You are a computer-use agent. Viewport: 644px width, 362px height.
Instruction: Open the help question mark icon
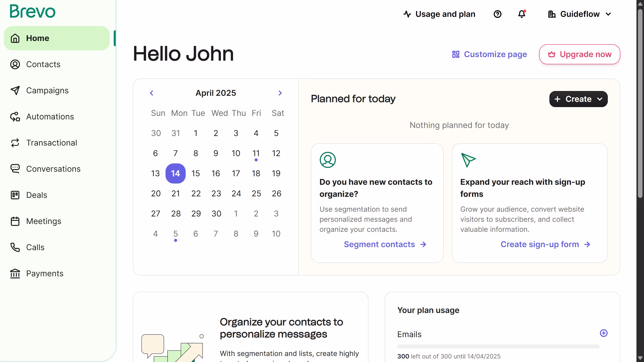pyautogui.click(x=497, y=14)
